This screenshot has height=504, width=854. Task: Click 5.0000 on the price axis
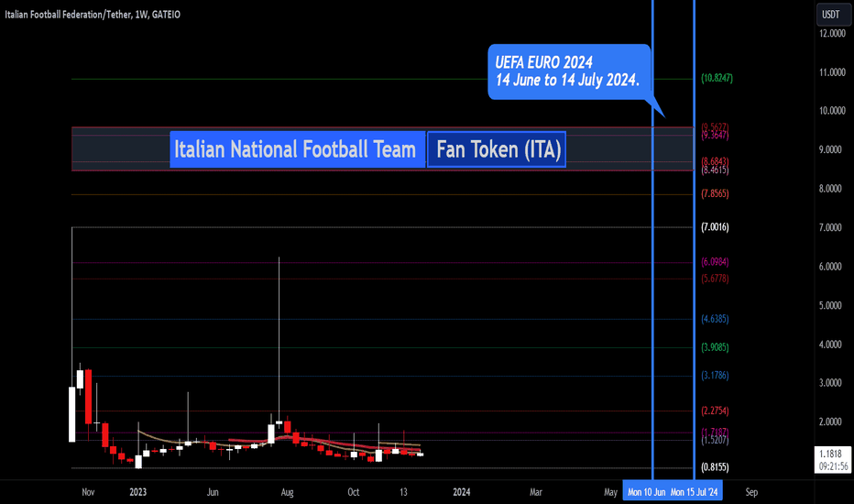click(x=832, y=305)
